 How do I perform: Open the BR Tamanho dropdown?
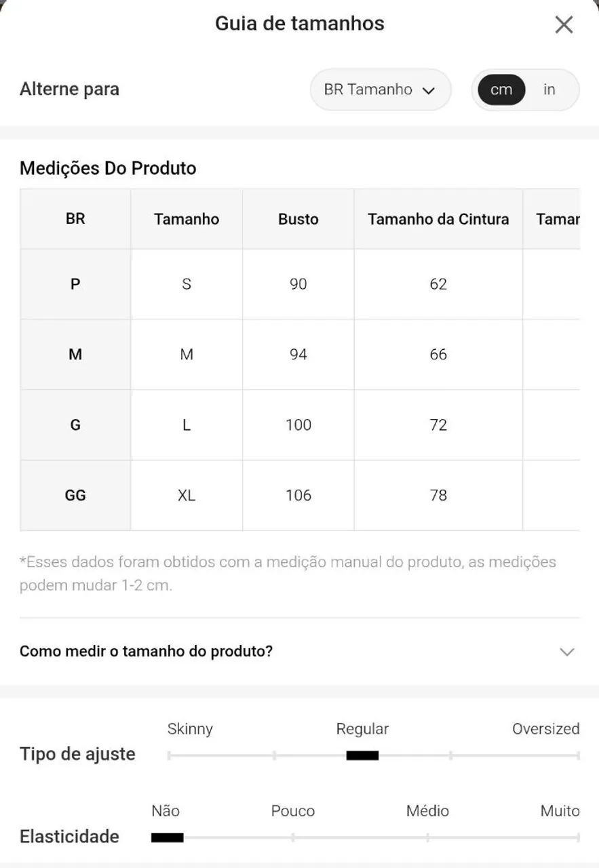click(x=381, y=90)
